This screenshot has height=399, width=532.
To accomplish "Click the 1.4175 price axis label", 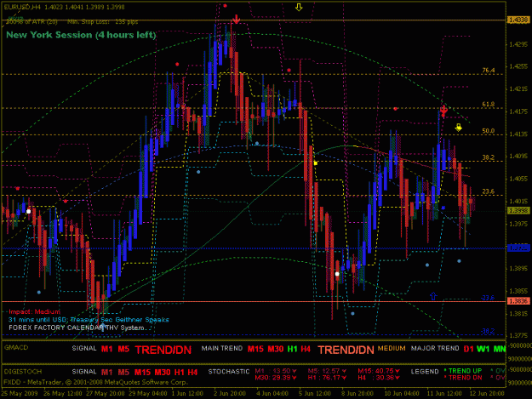I will coord(518,111).
